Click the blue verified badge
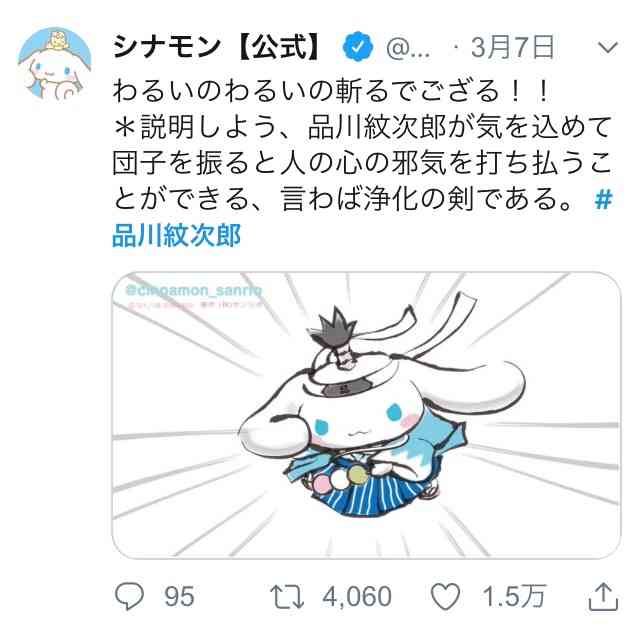638x638 pixels. [x=358, y=47]
